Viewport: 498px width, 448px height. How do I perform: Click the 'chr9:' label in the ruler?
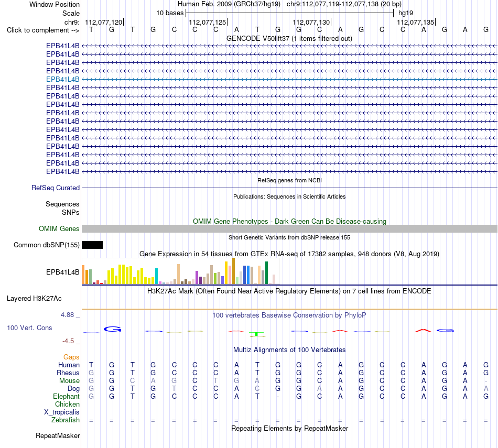tap(72, 22)
